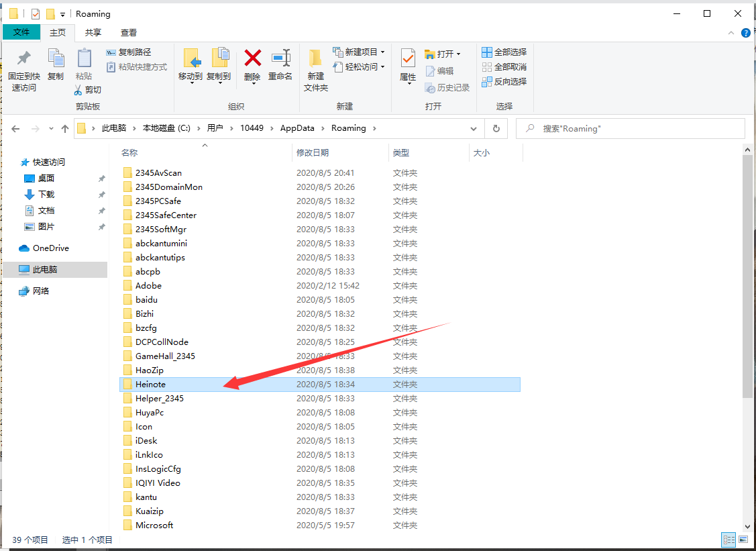
Task: Click 此电脑 in the address breadcrumb
Action: click(114, 128)
